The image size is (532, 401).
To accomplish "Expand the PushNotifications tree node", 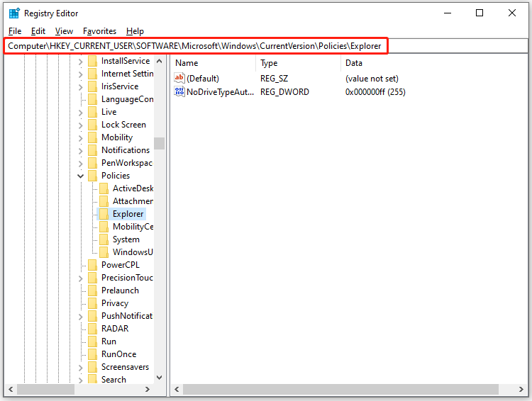I will [81, 316].
